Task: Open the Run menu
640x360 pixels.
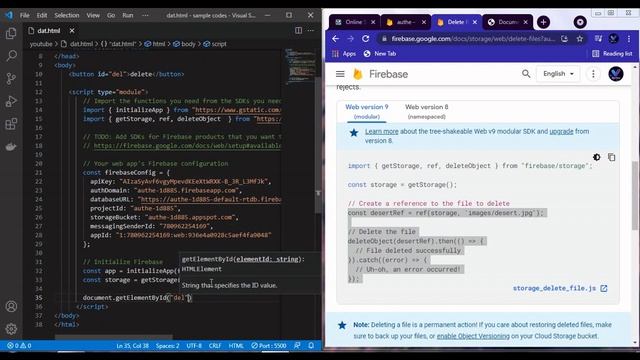Action: (x=128, y=15)
